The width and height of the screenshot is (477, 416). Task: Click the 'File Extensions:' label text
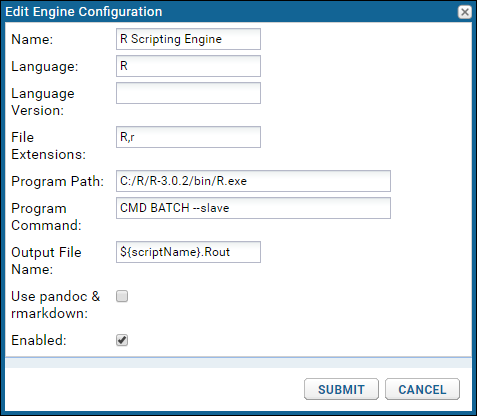point(48,146)
